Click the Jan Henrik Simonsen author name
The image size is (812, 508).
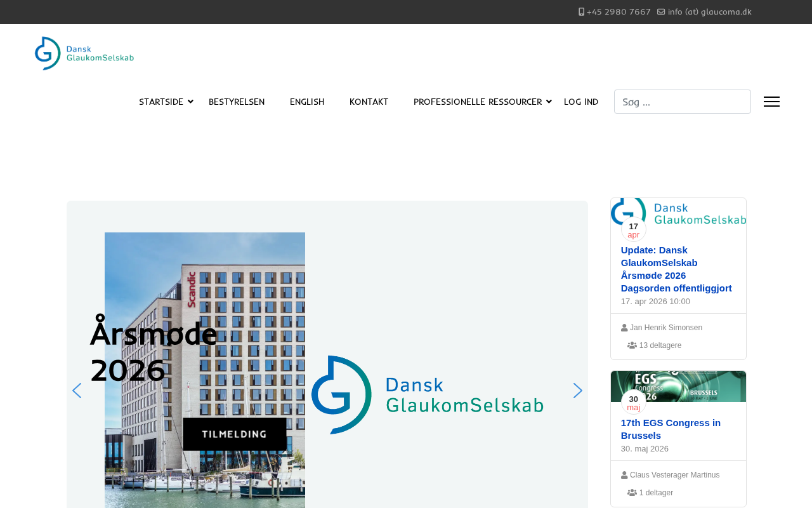tap(666, 328)
